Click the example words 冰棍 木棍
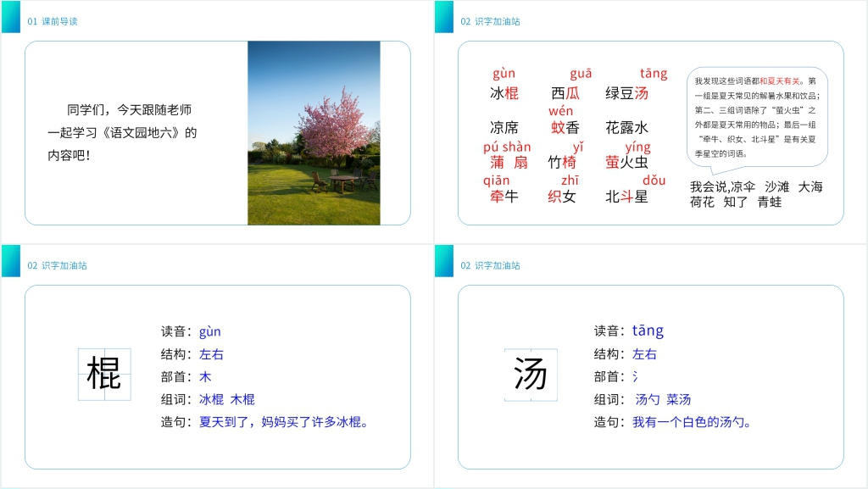868x489 pixels. pyautogui.click(x=227, y=399)
